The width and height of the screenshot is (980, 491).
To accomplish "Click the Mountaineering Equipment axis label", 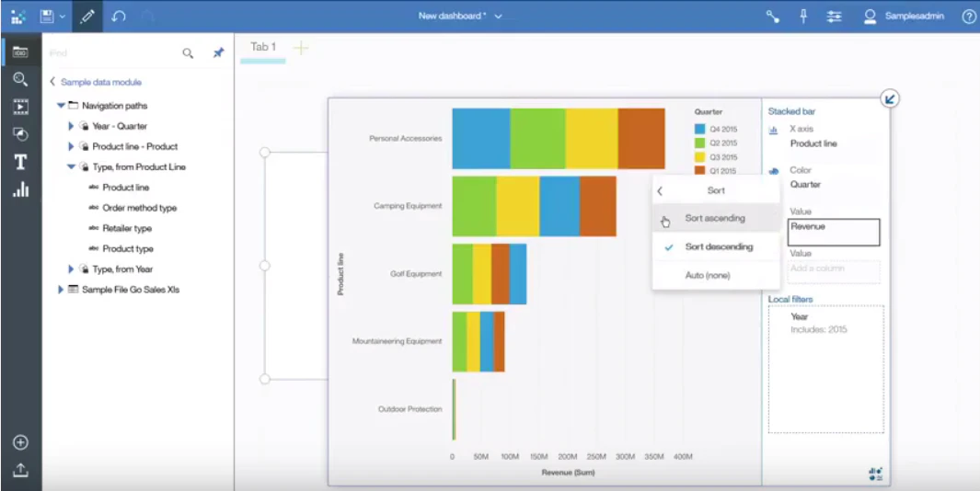I will point(397,341).
